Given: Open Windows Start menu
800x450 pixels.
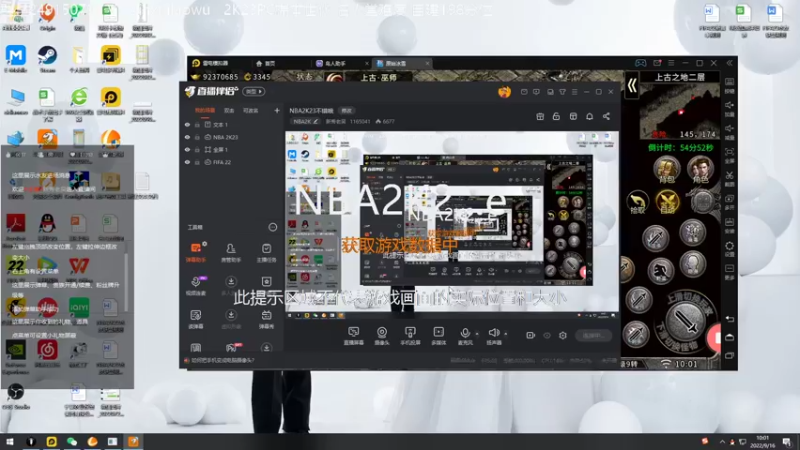Looking at the screenshot, I should coord(9,441).
